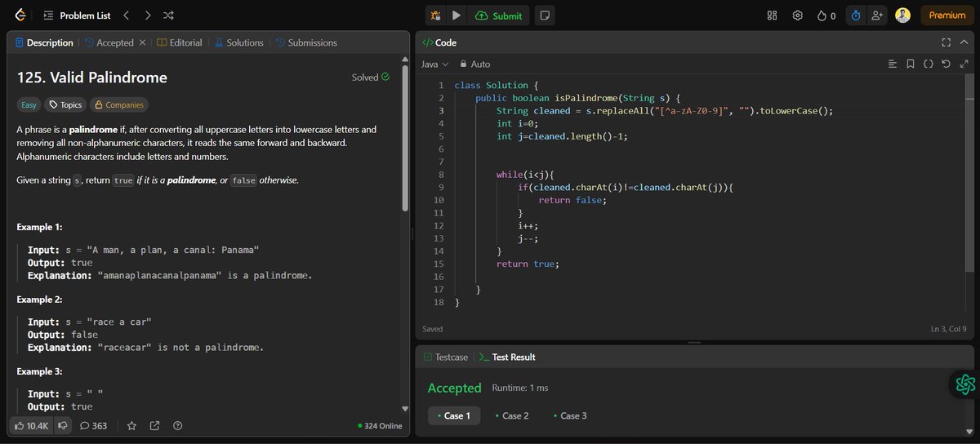Click the 'return false;' code line
Viewport: 980px width, 444px height.
click(x=572, y=200)
